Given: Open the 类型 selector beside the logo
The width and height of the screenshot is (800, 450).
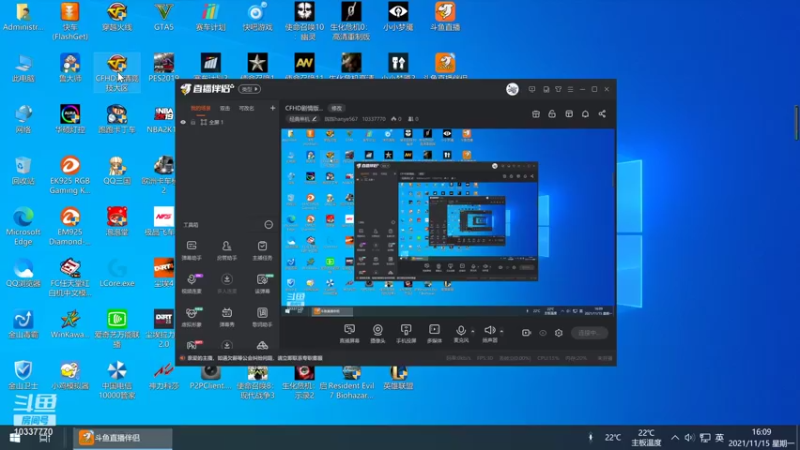Looking at the screenshot, I should point(250,89).
